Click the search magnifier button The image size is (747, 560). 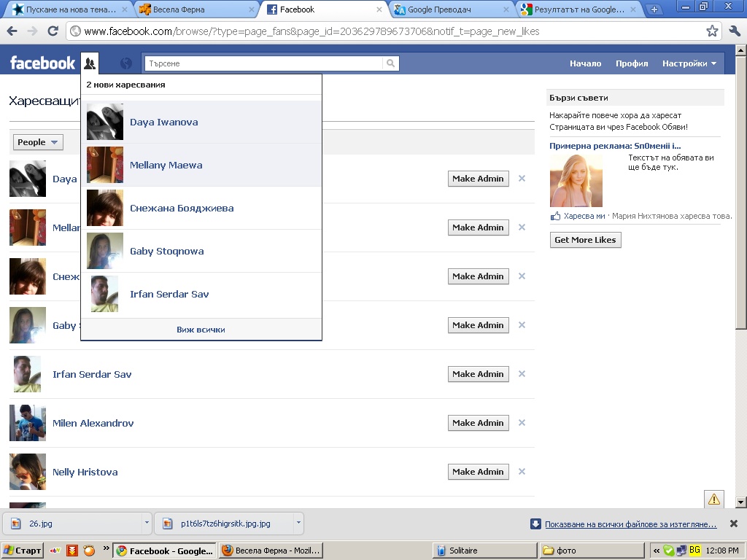390,63
